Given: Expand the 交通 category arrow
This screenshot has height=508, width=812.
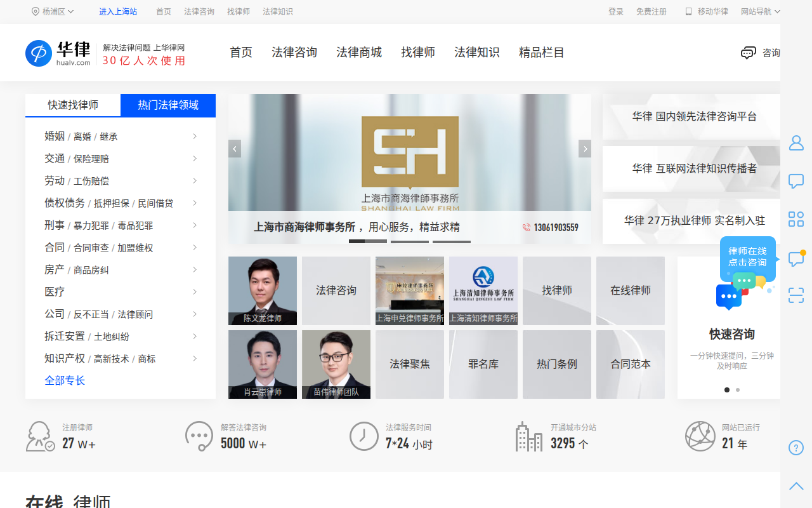Looking at the screenshot, I should pos(195,159).
